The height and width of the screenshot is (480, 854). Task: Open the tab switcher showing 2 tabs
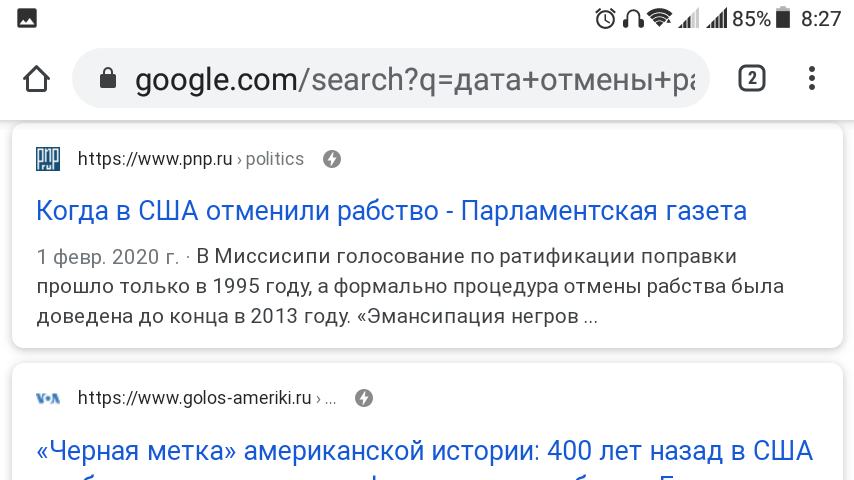(x=752, y=78)
